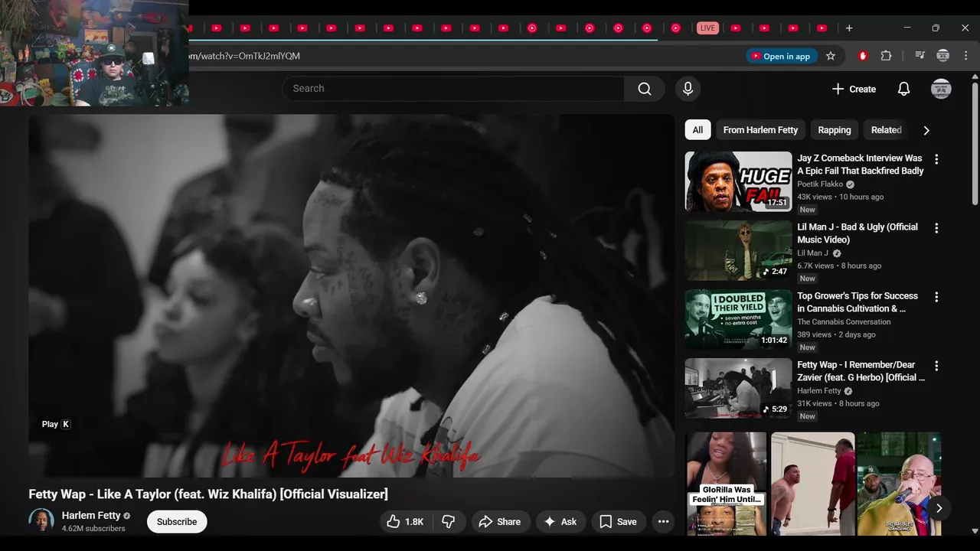Image resolution: width=980 pixels, height=551 pixels.
Task: Start voice search with microphone icon
Action: click(688, 89)
